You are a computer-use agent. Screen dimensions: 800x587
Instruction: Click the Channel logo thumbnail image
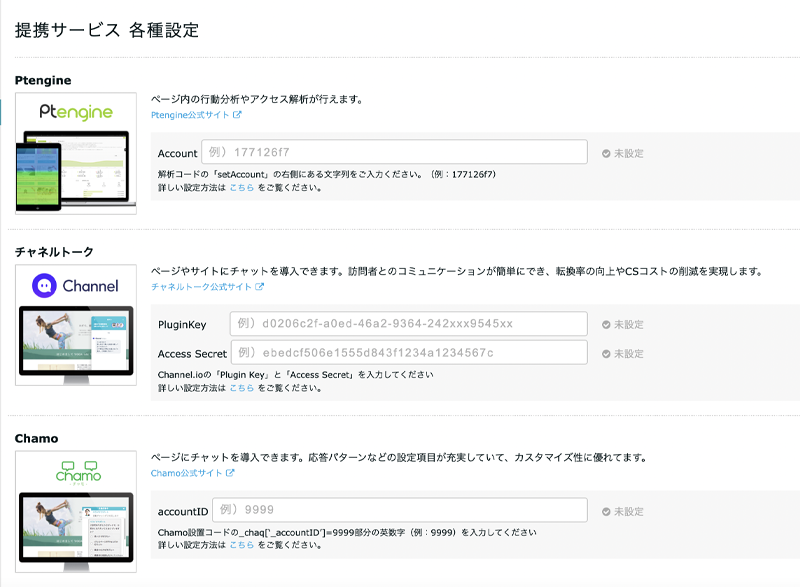pos(76,325)
